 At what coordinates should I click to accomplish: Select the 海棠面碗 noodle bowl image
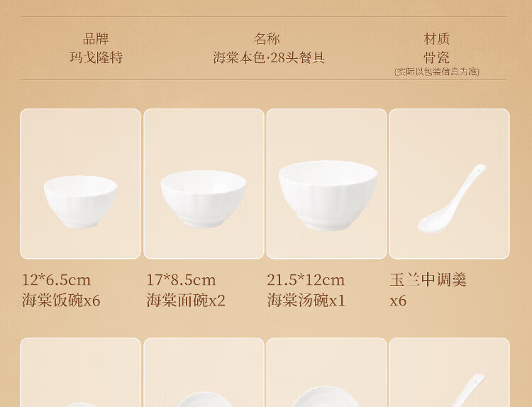click(x=204, y=184)
